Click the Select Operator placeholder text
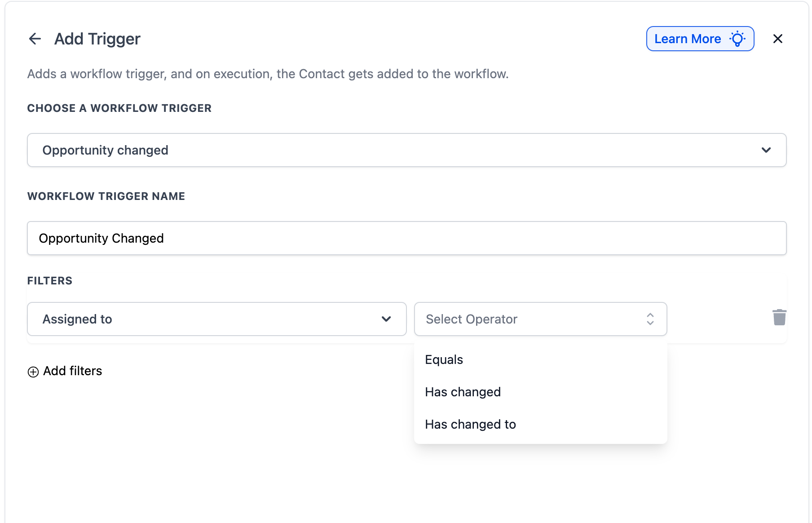 pyautogui.click(x=472, y=319)
